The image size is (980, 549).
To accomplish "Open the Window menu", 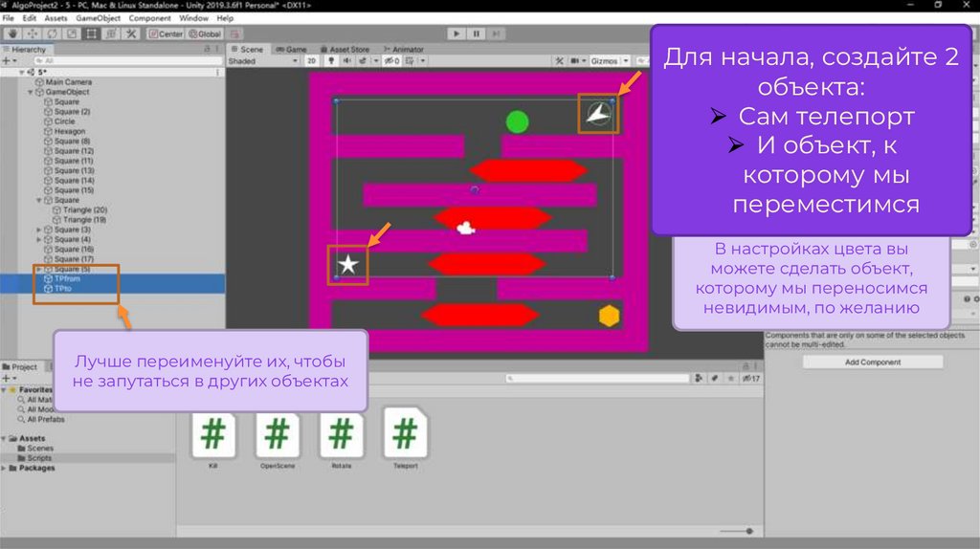I will (x=193, y=18).
